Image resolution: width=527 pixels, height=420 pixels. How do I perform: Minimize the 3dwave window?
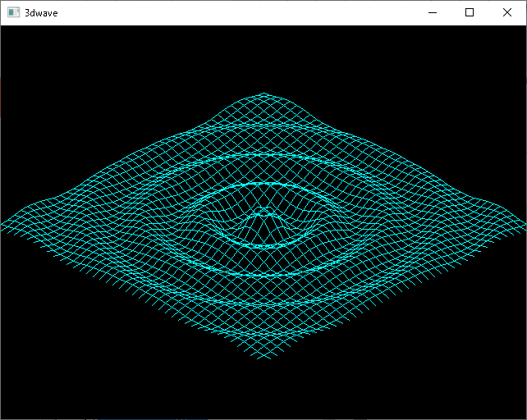[x=432, y=13]
